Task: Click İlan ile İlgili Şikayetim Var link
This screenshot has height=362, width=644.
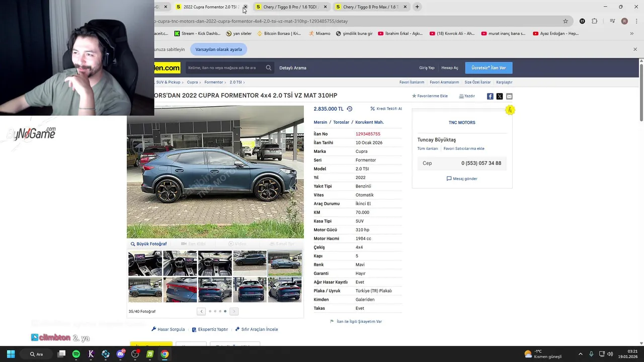Action: click(356, 321)
